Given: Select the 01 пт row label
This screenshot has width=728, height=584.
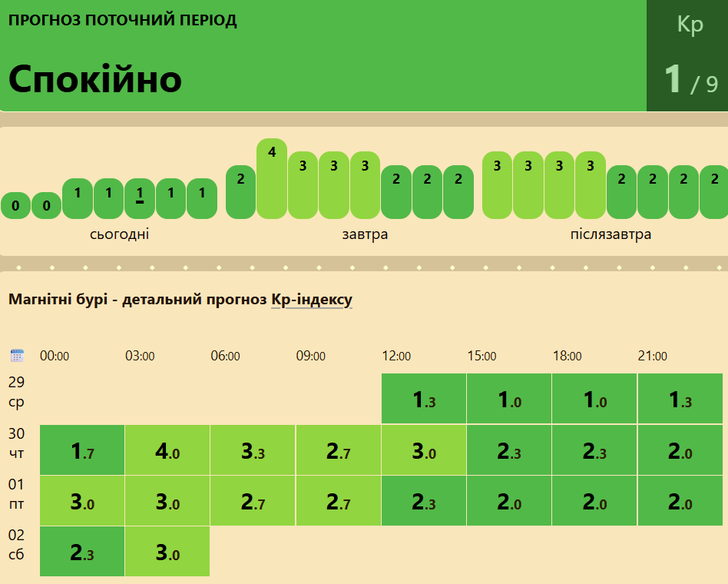Looking at the screenshot, I should click(17, 493).
